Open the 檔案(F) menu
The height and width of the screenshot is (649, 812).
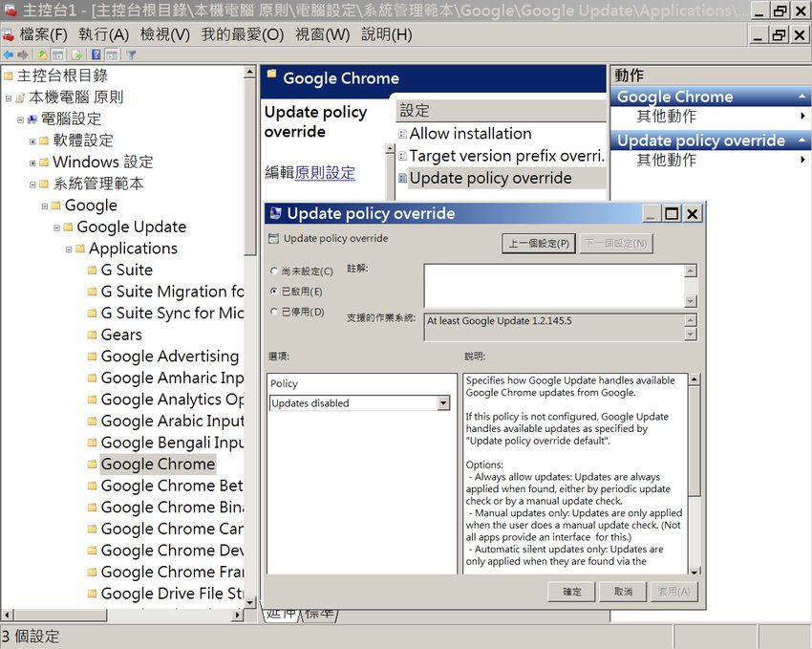tap(44, 34)
